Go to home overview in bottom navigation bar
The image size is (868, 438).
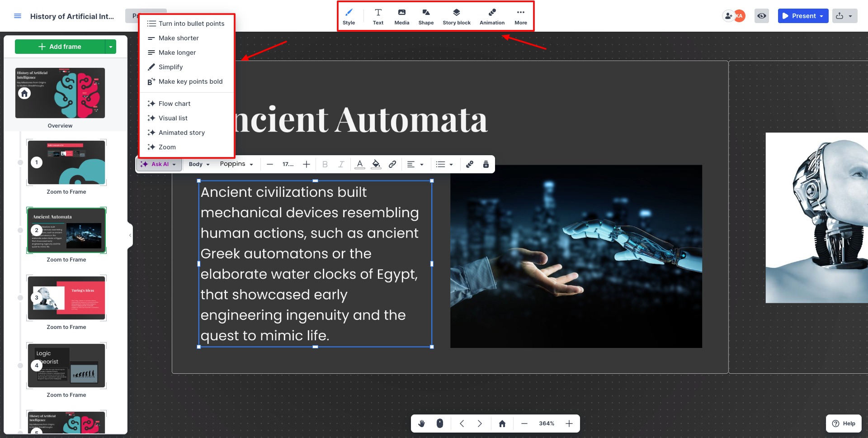(502, 424)
